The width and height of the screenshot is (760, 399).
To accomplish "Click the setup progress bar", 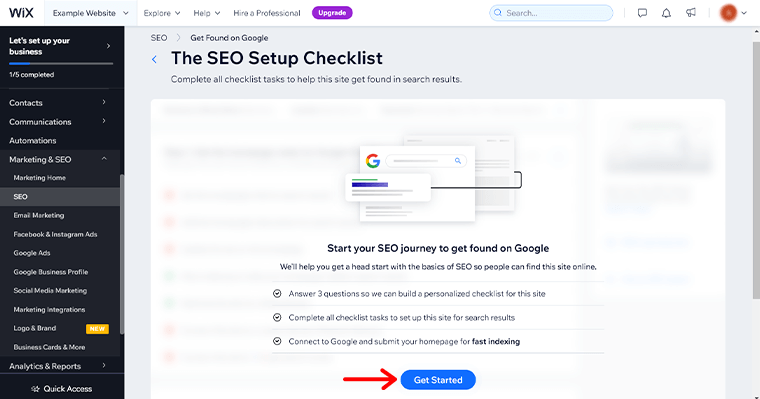I will pyautogui.click(x=61, y=64).
